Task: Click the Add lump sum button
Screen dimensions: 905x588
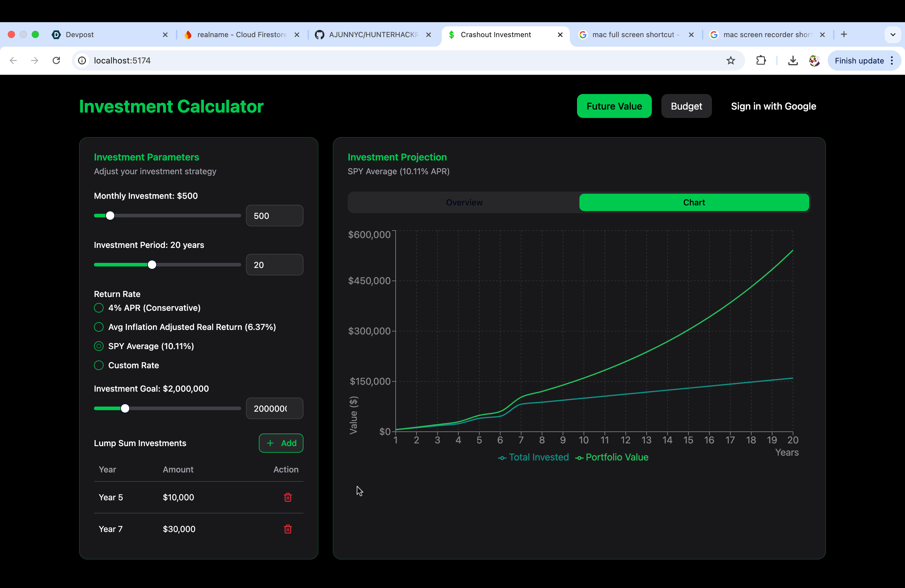Action: click(281, 443)
